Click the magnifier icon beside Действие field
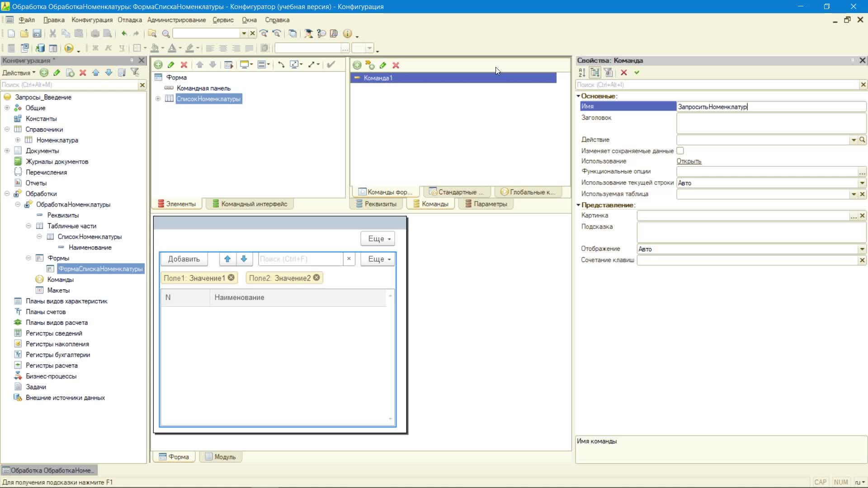This screenshot has height=488, width=868. pyautogui.click(x=862, y=140)
